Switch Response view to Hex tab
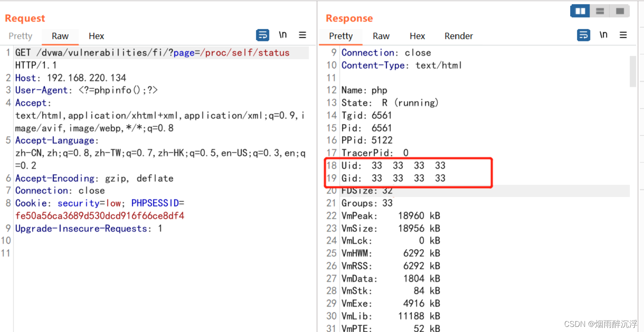Viewport: 644px width, 332px height. coord(417,36)
